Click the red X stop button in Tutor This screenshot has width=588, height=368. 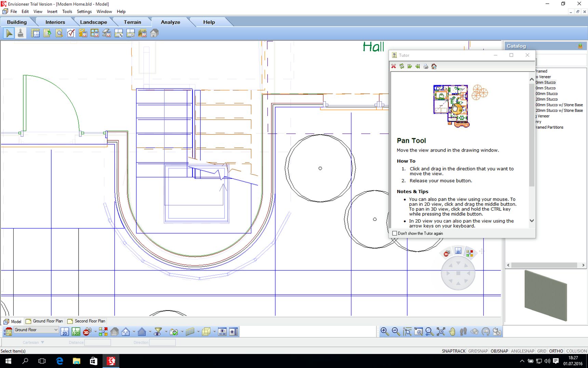[393, 66]
